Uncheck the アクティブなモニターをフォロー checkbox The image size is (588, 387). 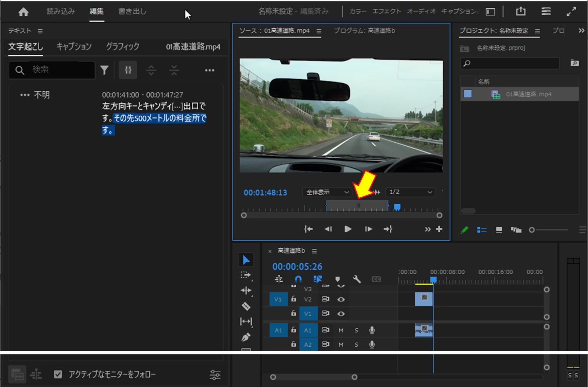[58, 374]
